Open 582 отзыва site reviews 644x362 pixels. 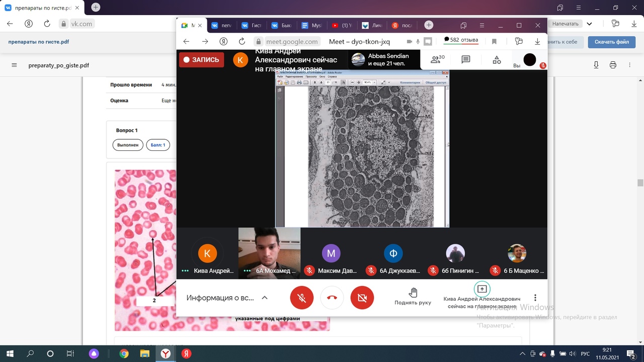460,40
